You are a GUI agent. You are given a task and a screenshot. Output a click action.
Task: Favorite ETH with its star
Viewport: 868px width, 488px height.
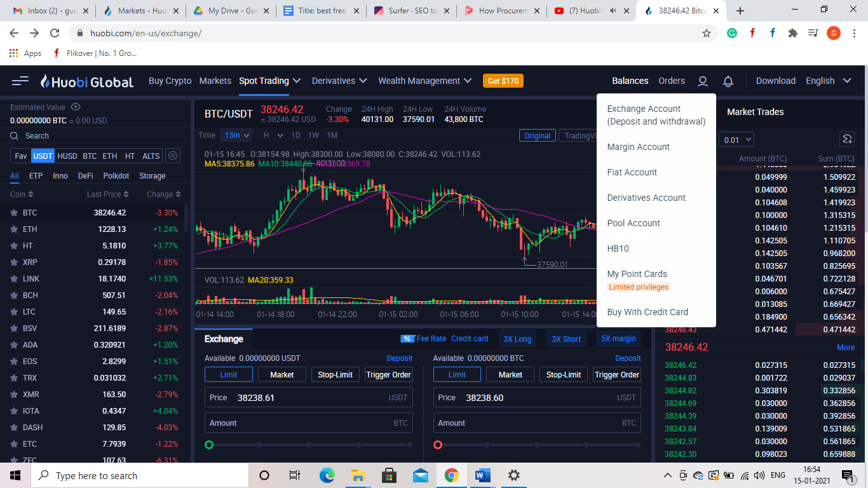click(x=14, y=229)
